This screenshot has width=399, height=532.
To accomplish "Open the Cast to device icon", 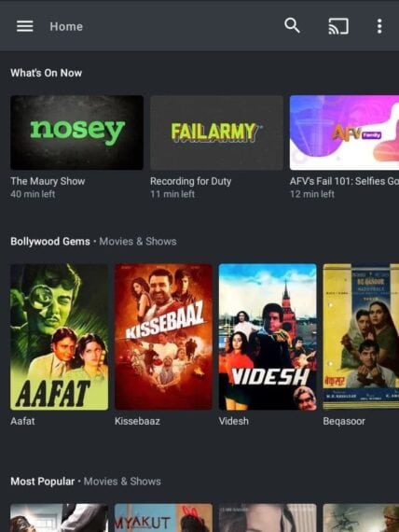I will [338, 26].
